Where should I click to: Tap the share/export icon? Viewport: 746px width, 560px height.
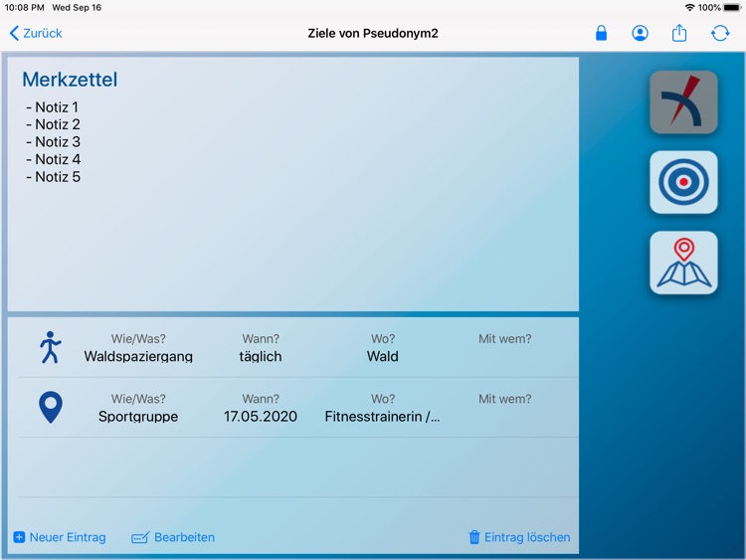679,33
